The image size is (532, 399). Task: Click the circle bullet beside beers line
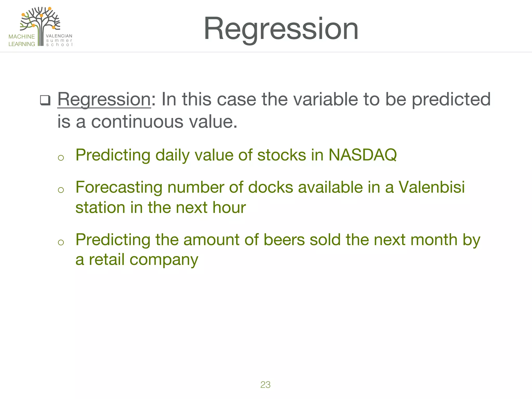point(61,242)
